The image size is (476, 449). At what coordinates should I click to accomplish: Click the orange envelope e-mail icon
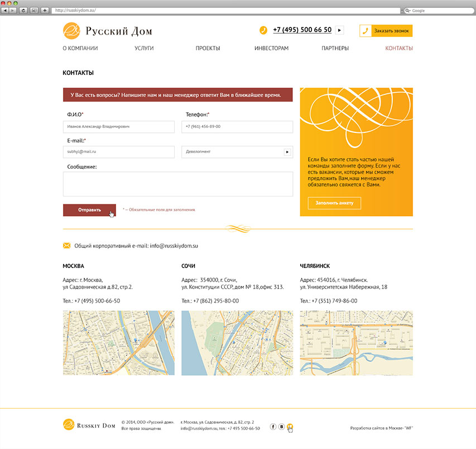tap(66, 246)
